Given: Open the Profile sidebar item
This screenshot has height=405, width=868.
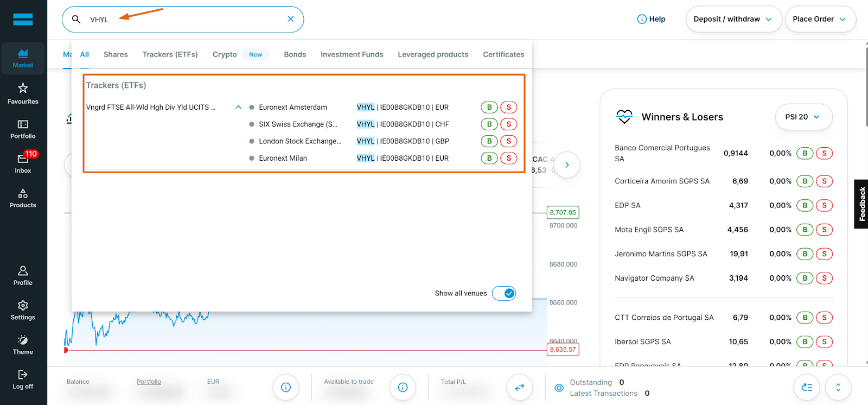Looking at the screenshot, I should tap(23, 276).
